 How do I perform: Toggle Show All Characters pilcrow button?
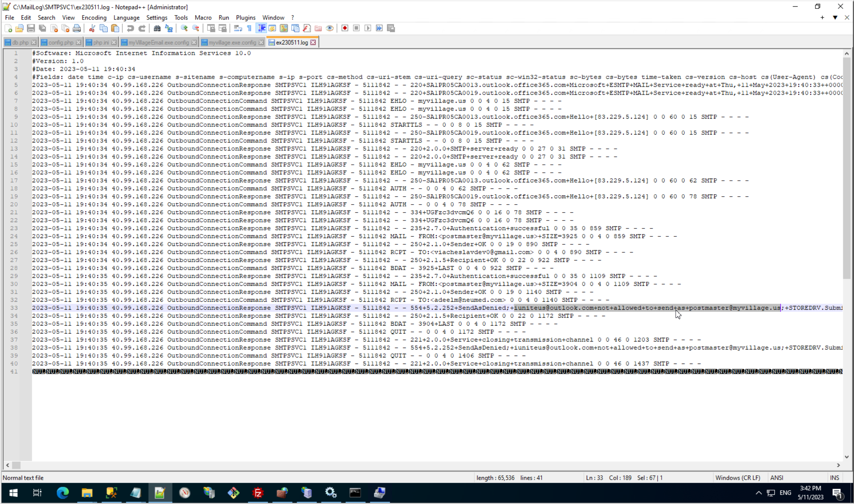pyautogui.click(x=249, y=28)
